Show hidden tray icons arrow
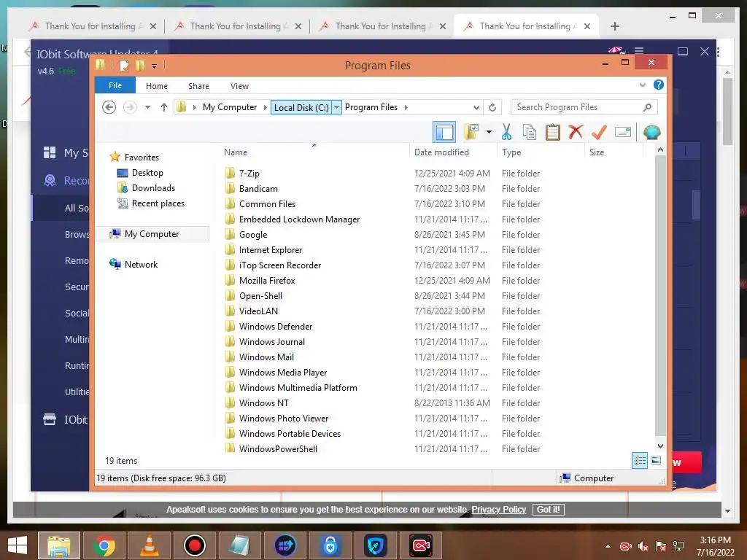The height and width of the screenshot is (560, 747). point(608,545)
